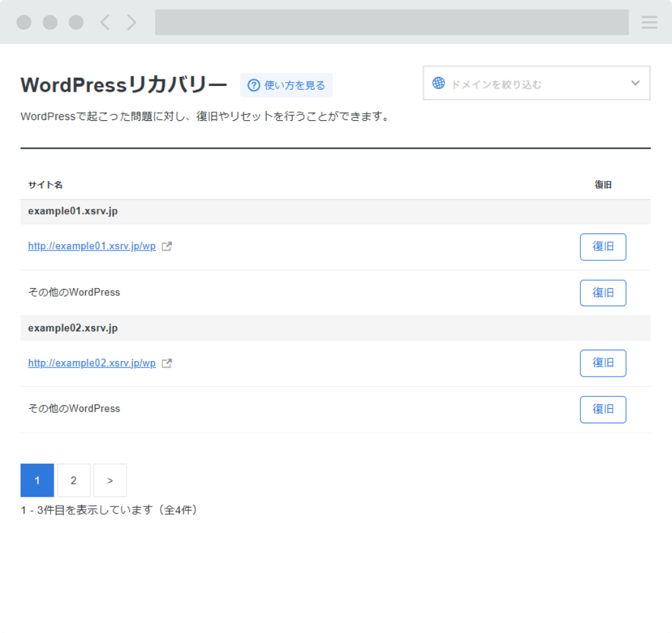Click 復旧 for http://example02.xsrv.jp/wp
Image resolution: width=672 pixels, height=633 pixels.
603,363
